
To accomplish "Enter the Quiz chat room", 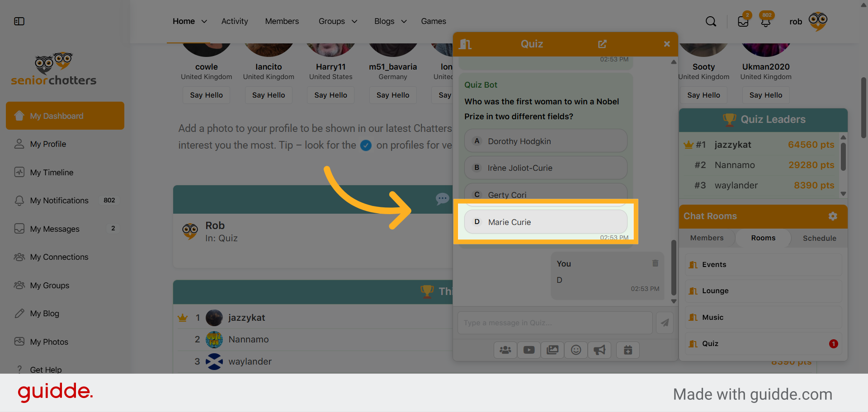I will pos(763,343).
